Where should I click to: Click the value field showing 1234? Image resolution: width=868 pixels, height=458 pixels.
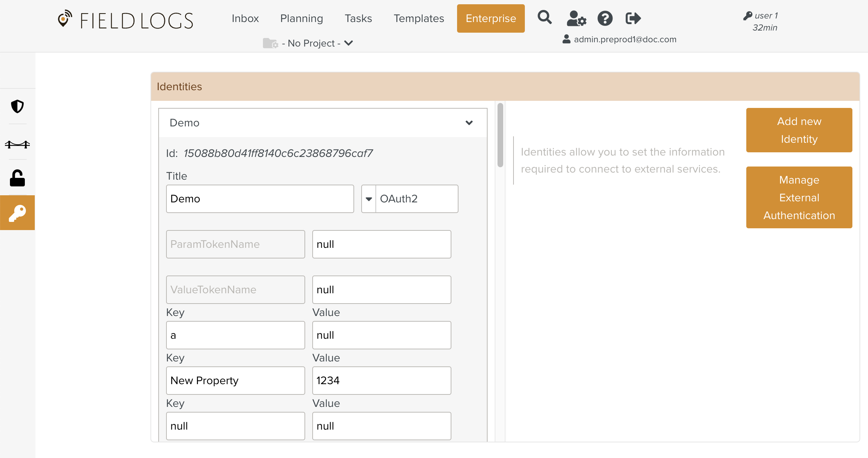click(x=381, y=381)
